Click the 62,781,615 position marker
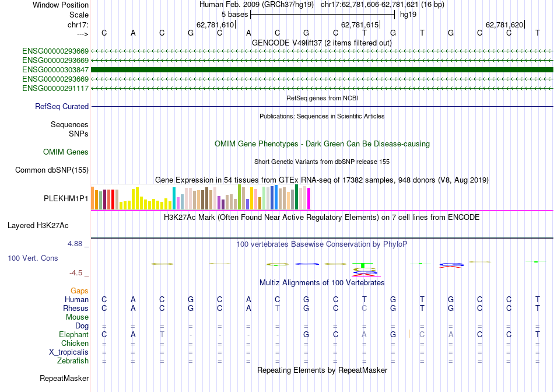Screen dimensions: 554x392 point(360,24)
